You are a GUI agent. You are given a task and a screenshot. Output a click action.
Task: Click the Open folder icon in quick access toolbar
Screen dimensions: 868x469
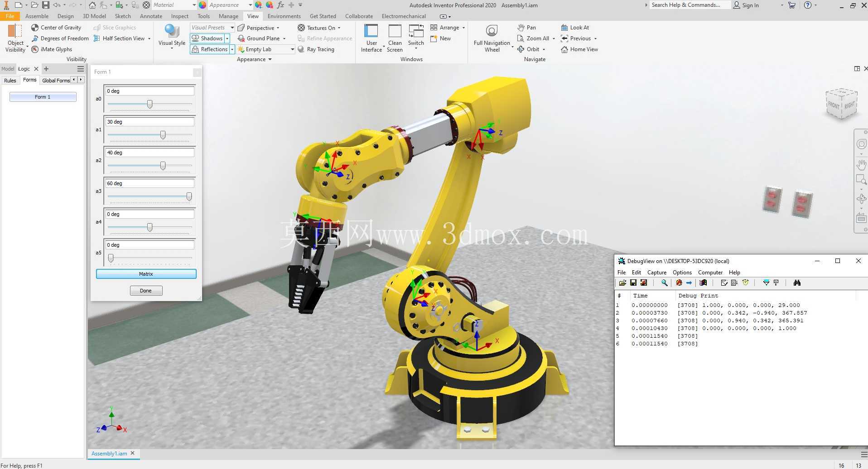[34, 5]
